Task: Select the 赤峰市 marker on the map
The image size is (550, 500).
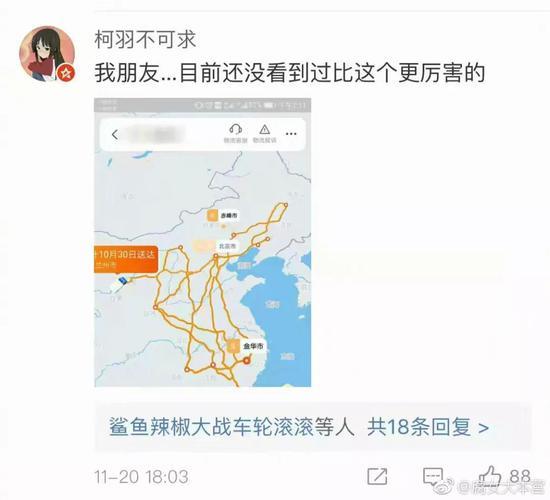Action: (x=222, y=215)
